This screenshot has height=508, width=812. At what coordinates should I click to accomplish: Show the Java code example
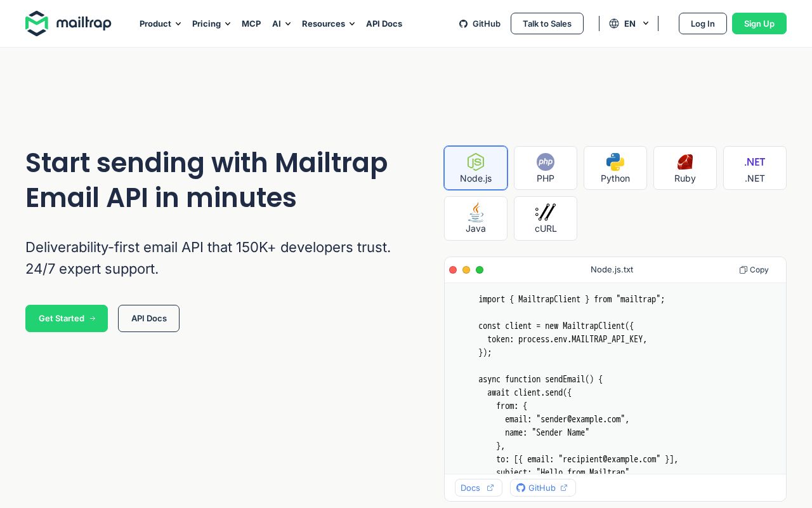coord(476,218)
